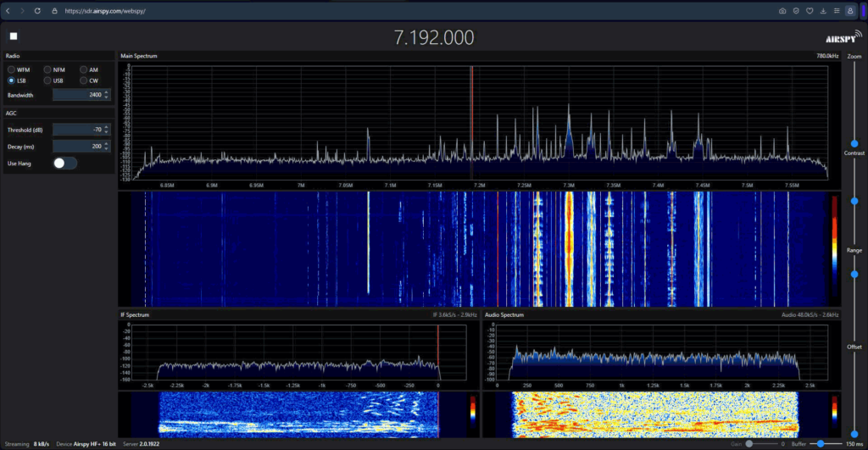Click the Server 2.0.1922 status text

point(142,444)
